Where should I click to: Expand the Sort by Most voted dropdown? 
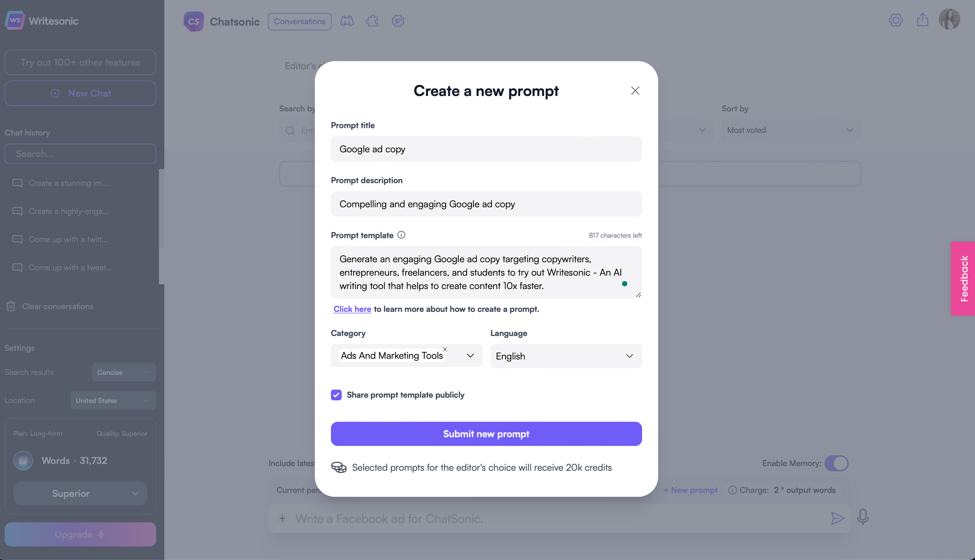click(x=790, y=130)
